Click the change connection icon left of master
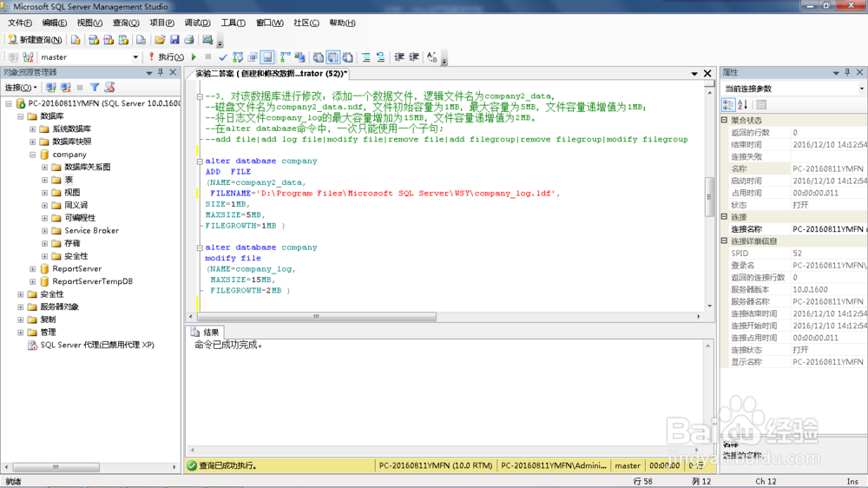This screenshot has width=868, height=488. (29, 57)
